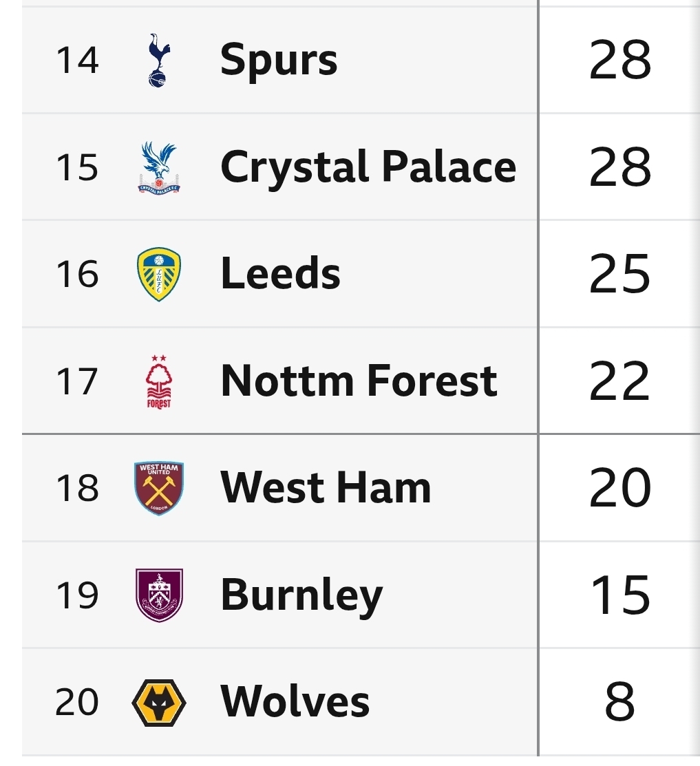Viewport: 700px width, 766px height.
Task: Select the Wolves team name
Action: point(295,702)
